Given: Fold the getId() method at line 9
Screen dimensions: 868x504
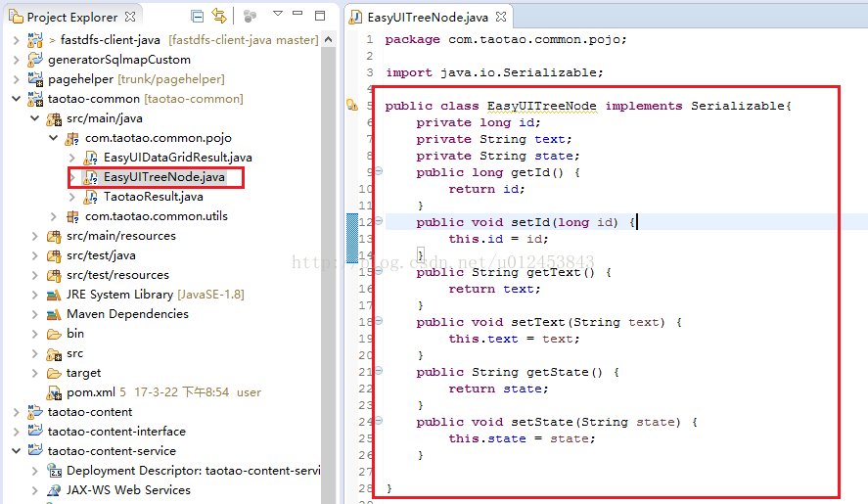Looking at the screenshot, I should point(379,171).
